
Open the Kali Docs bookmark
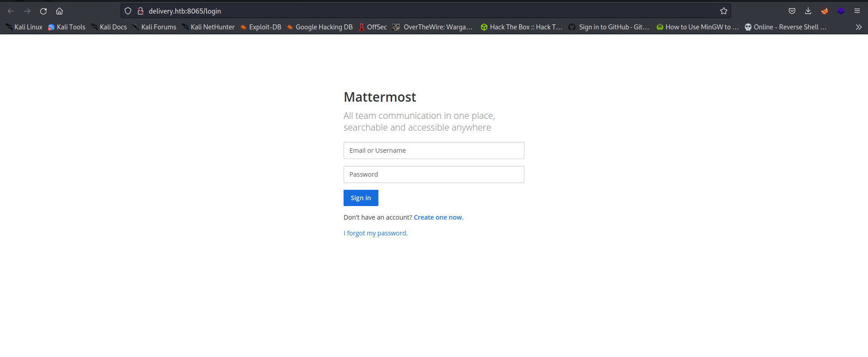click(x=109, y=27)
